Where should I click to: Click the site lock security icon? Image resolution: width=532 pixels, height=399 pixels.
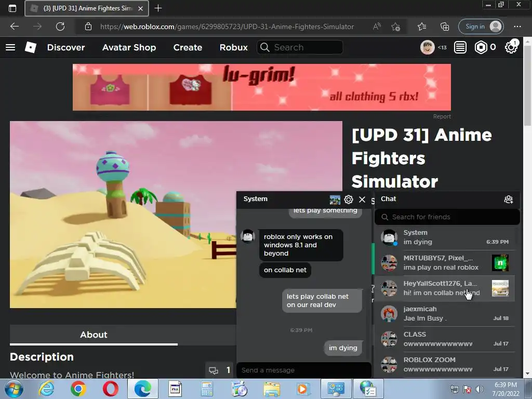coord(88,26)
